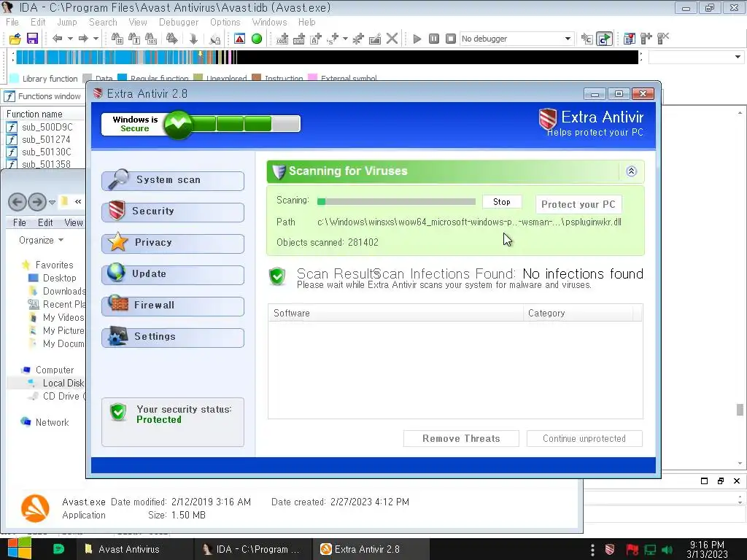Open the Firewall section in Extra Antivir
The image size is (747, 560).
point(173,306)
